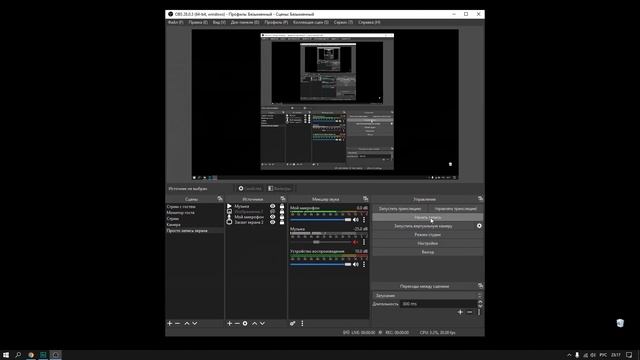640x360 pixels.
Task: Show the greyed-out hidden source with its eye icon
Action: click(273, 212)
